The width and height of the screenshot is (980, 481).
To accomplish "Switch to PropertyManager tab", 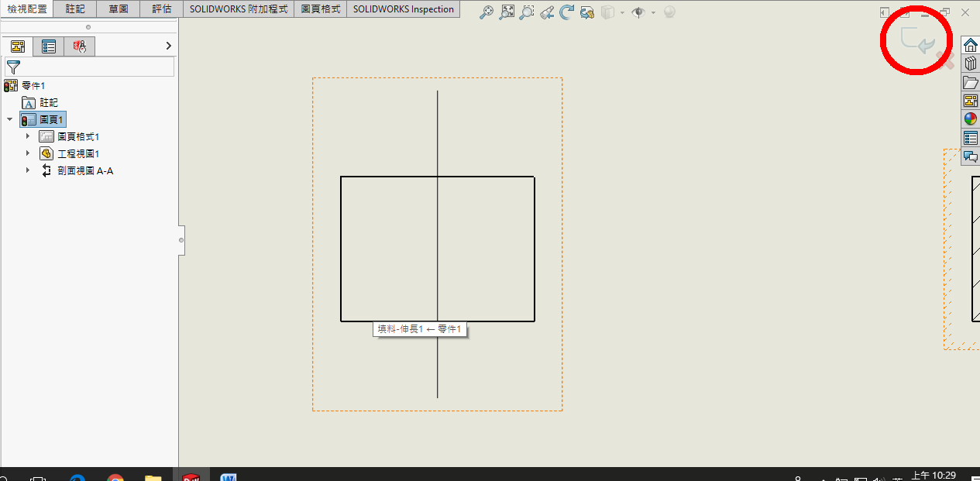I will click(x=49, y=46).
